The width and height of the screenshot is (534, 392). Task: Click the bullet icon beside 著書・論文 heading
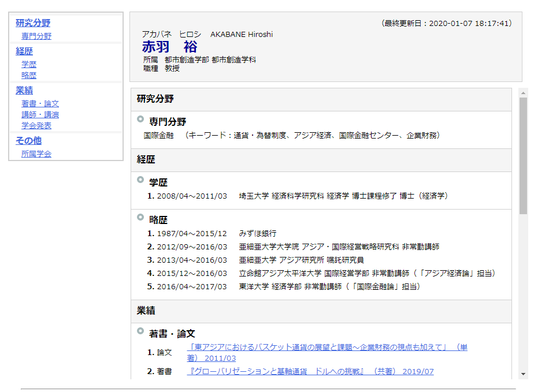[140, 331]
